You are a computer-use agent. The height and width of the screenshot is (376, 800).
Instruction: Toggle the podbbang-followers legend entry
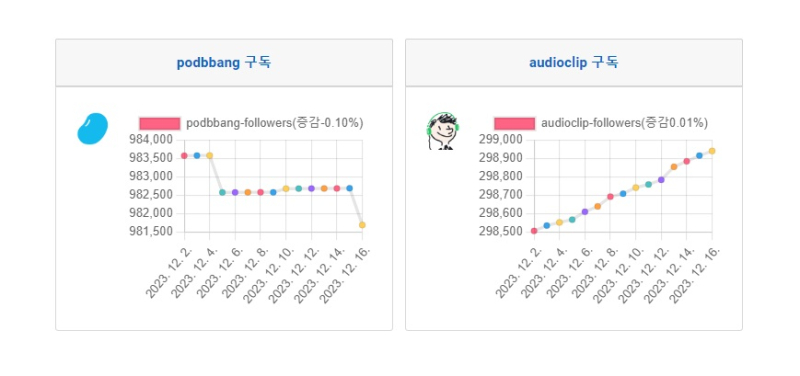(x=251, y=123)
